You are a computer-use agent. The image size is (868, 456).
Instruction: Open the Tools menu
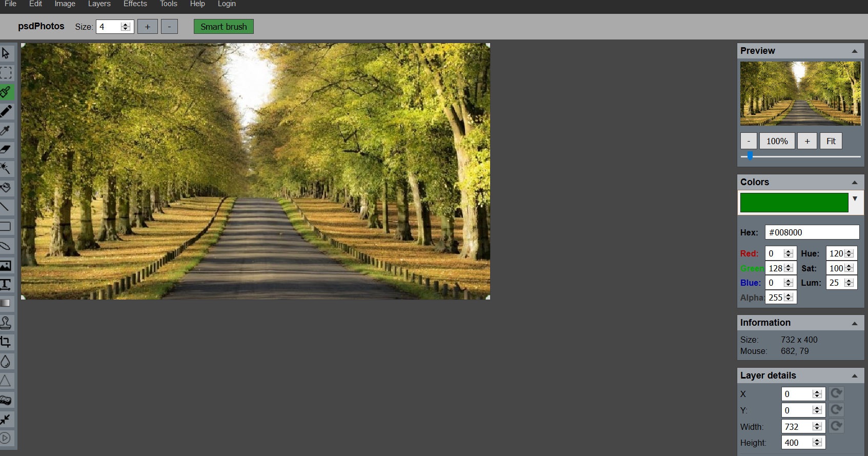point(169,4)
